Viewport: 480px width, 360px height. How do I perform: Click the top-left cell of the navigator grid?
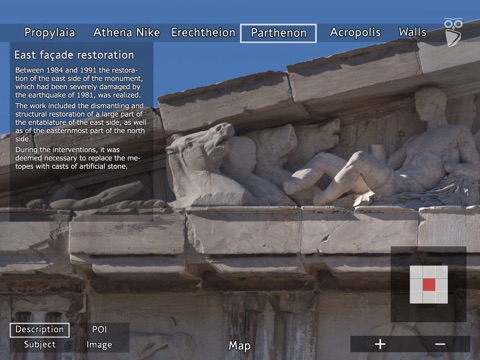[x=416, y=272]
